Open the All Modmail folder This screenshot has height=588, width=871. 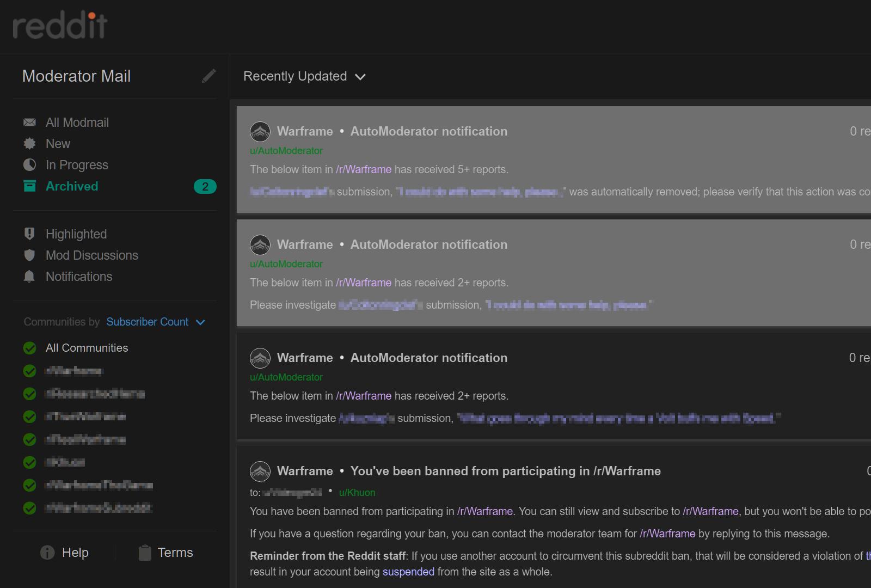click(x=77, y=122)
